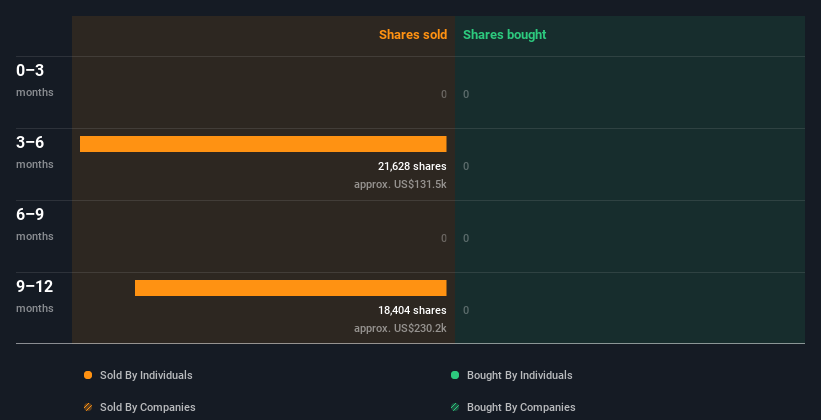Select the Shares sold column header

tap(412, 35)
